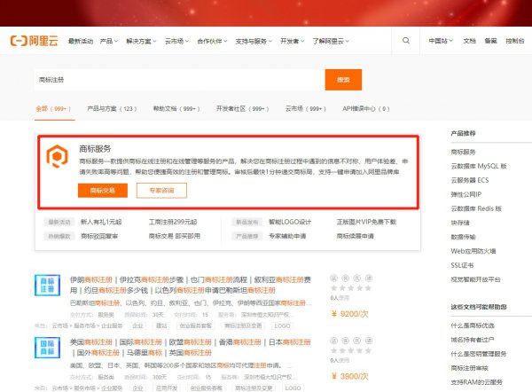Click star rating of ¥3900 listing
Viewport: 532px width, 392px height.
point(351,350)
